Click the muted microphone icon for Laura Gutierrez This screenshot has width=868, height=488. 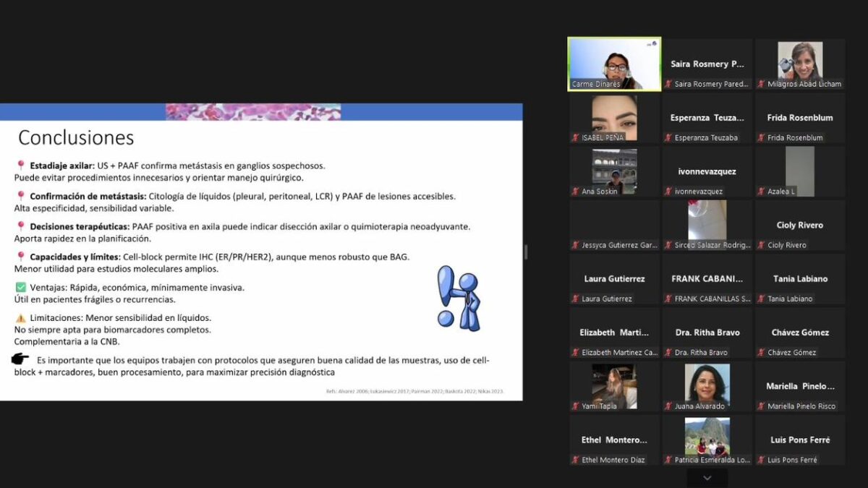point(576,299)
